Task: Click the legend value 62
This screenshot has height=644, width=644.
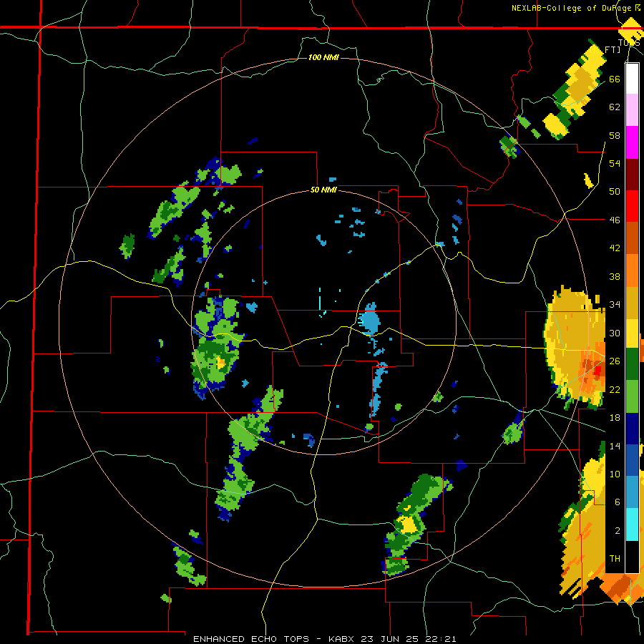Action: [x=615, y=107]
